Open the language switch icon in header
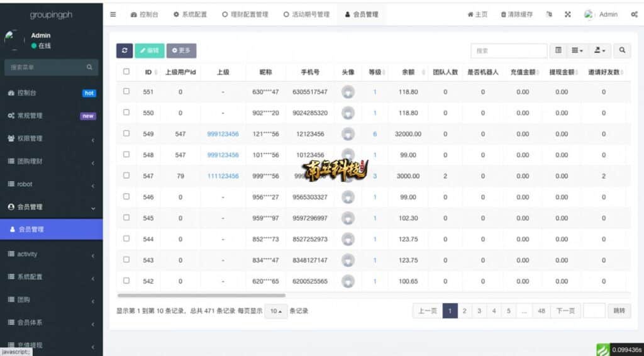Screen dimensions: 644x356 (549, 14)
